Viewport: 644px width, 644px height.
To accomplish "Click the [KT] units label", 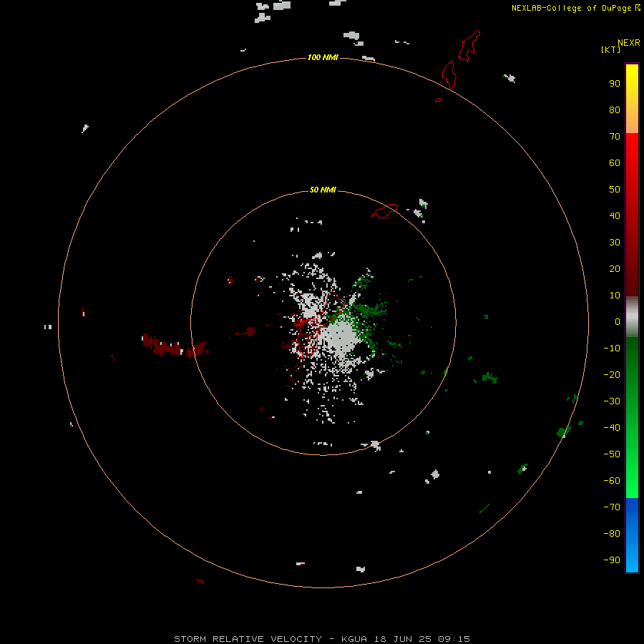I will [x=610, y=49].
